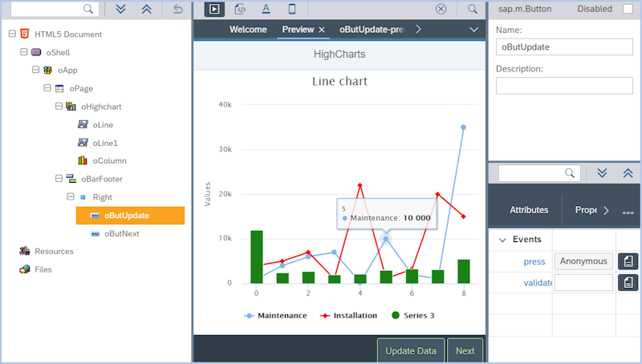642x364 pixels.
Task: Click the oButNext button icon
Action: point(95,233)
